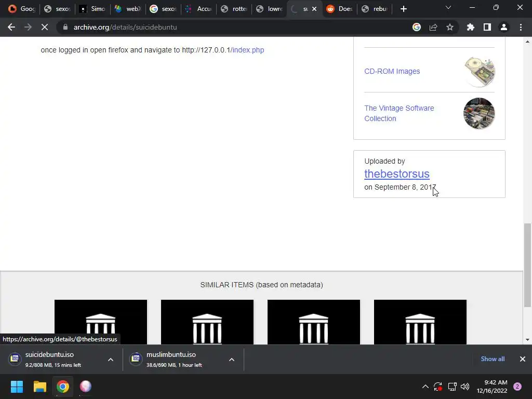The width and height of the screenshot is (532, 399).
Task: Open the pink orb app in taskbar
Action: (86, 387)
